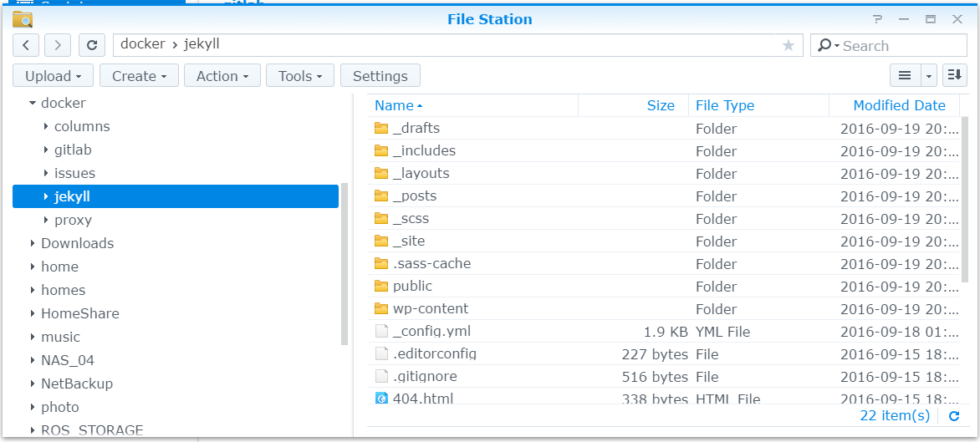Go back to the previous folder

26,45
